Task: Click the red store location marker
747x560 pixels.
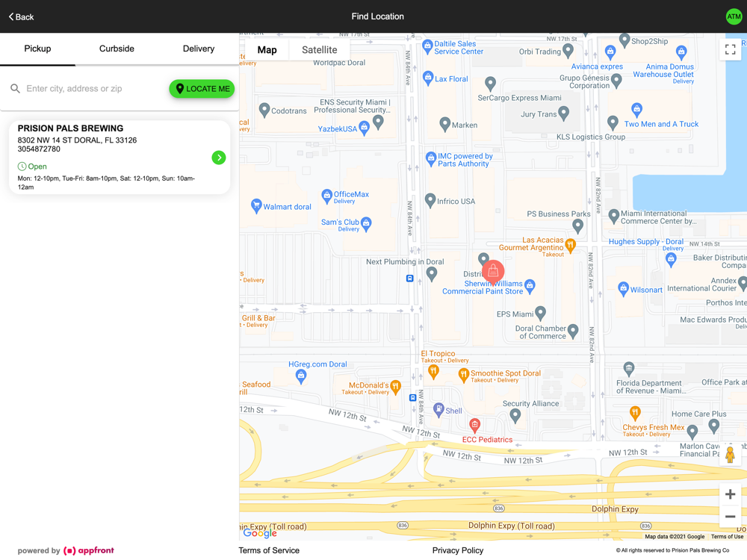Action: 493,272
